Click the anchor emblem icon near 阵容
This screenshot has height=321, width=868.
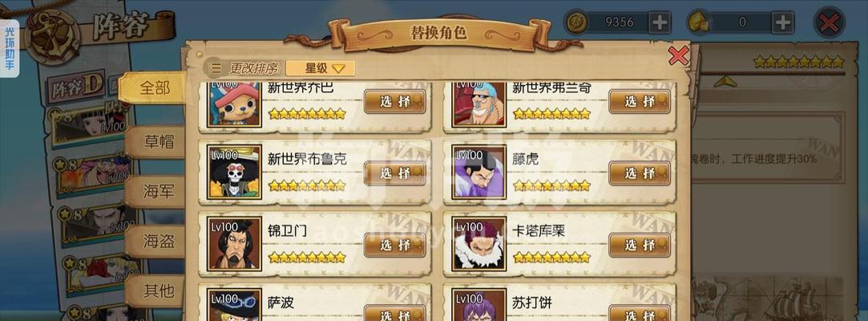55,37
